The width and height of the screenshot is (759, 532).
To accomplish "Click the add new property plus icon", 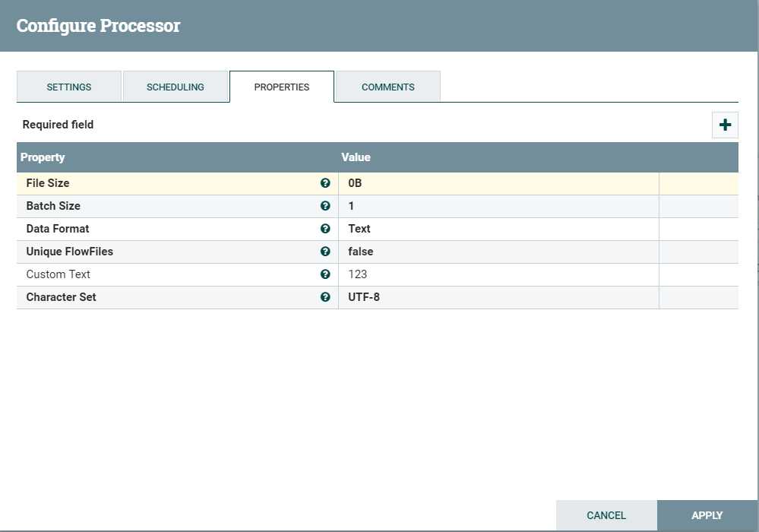I will (x=725, y=125).
